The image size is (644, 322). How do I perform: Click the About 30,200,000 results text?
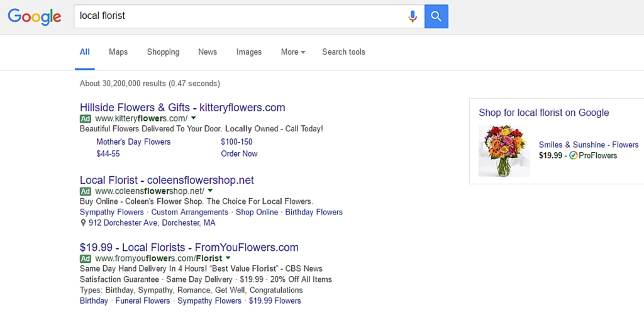point(150,84)
